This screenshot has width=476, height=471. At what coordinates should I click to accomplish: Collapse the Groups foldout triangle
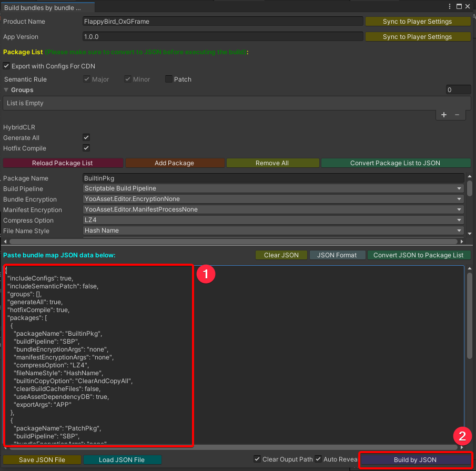(x=6, y=90)
